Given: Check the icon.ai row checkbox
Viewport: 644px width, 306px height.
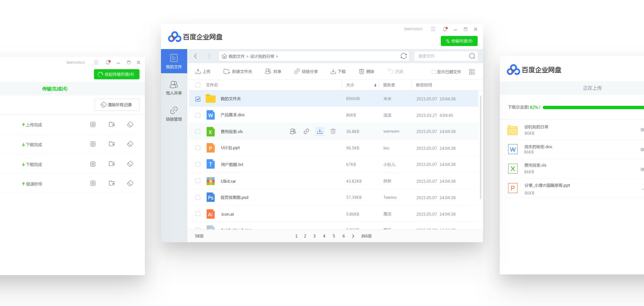Looking at the screenshot, I should pyautogui.click(x=198, y=214).
